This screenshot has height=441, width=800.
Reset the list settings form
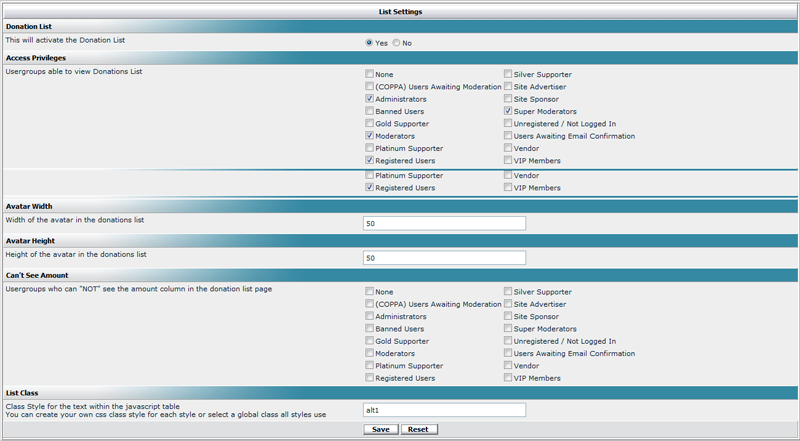click(418, 429)
